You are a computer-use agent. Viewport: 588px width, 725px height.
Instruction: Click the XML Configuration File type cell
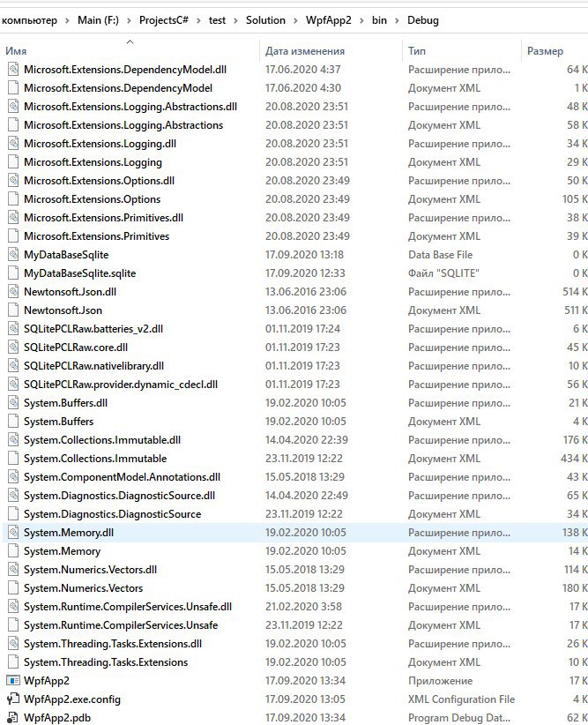coord(461,699)
